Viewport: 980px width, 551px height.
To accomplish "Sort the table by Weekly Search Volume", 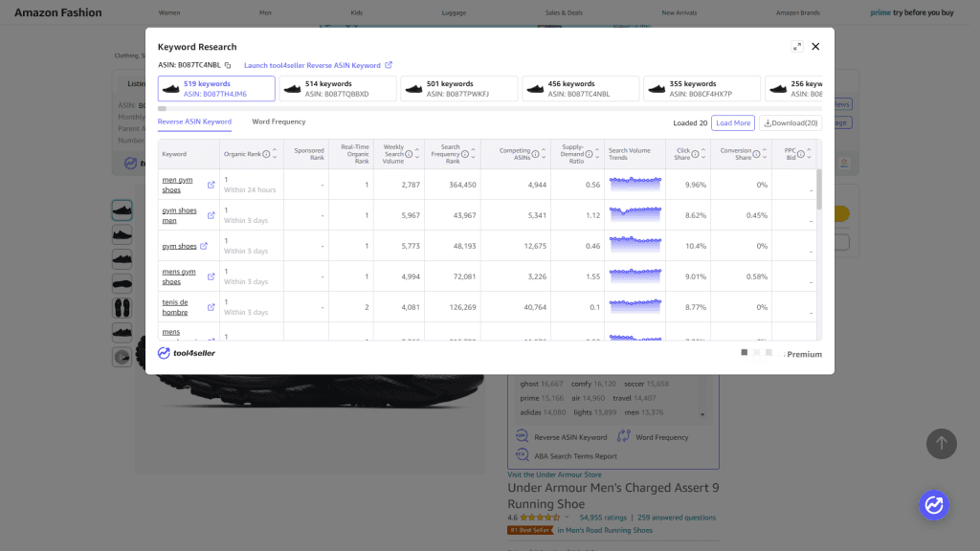I will 417,154.
